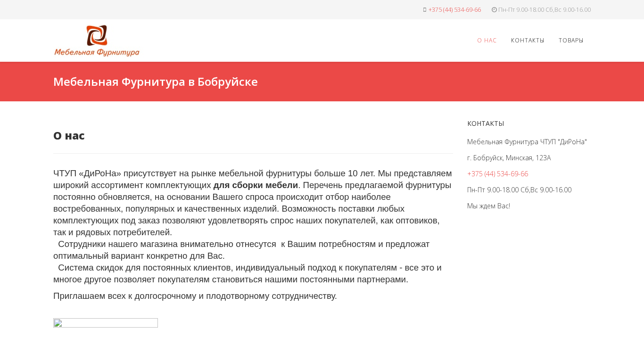Click the sidebar КОНТАКТЫ heading

[x=486, y=123]
